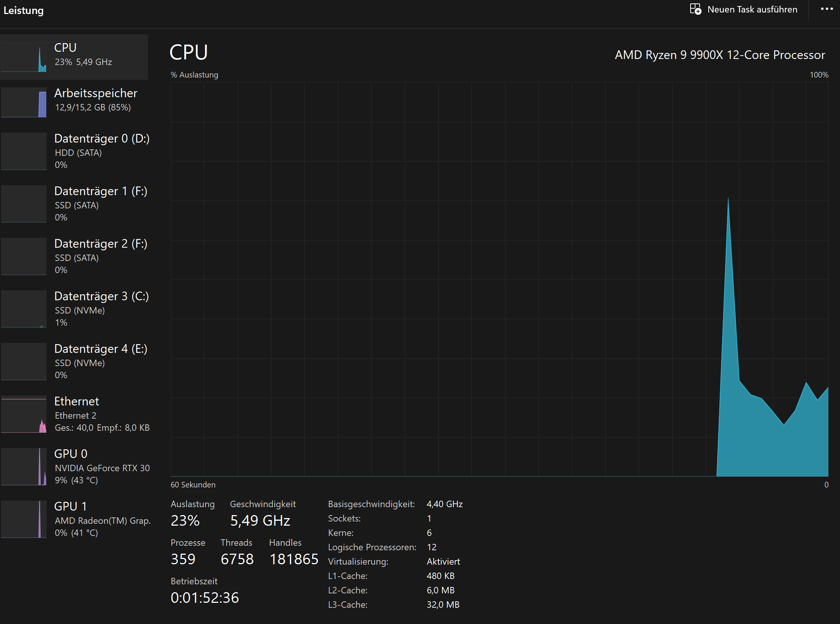The height and width of the screenshot is (624, 840).
Task: Open Datenträger 1 (F:) SSD entry
Action: click(100, 203)
